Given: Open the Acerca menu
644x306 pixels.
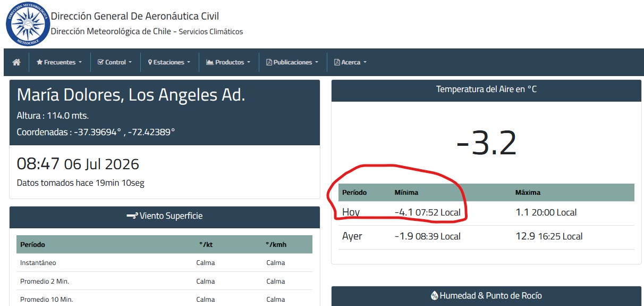Looking at the screenshot, I should tap(351, 62).
